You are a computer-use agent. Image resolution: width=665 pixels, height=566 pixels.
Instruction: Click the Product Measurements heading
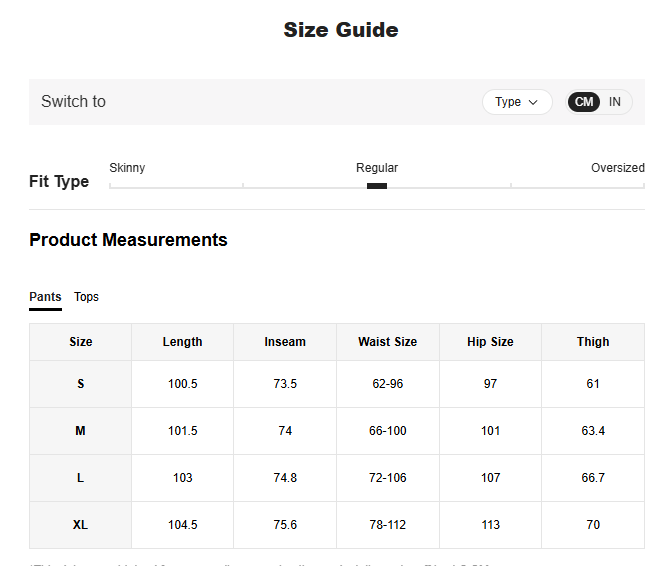[x=128, y=240]
